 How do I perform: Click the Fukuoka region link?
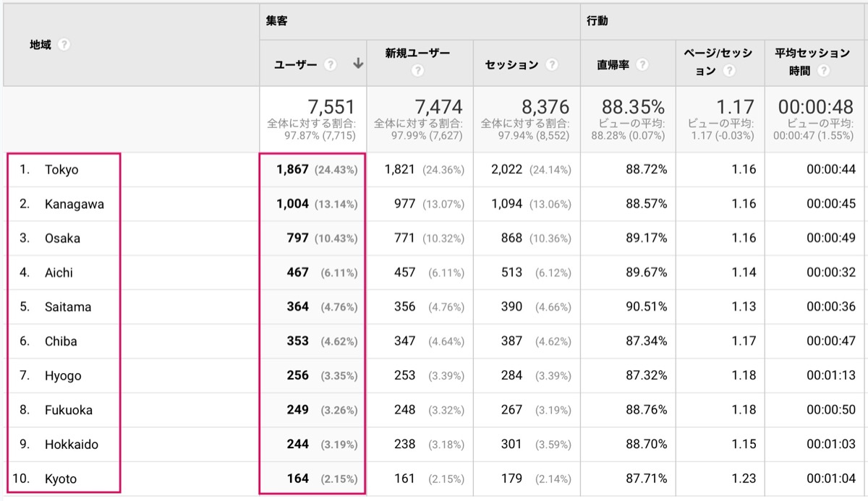click(69, 410)
